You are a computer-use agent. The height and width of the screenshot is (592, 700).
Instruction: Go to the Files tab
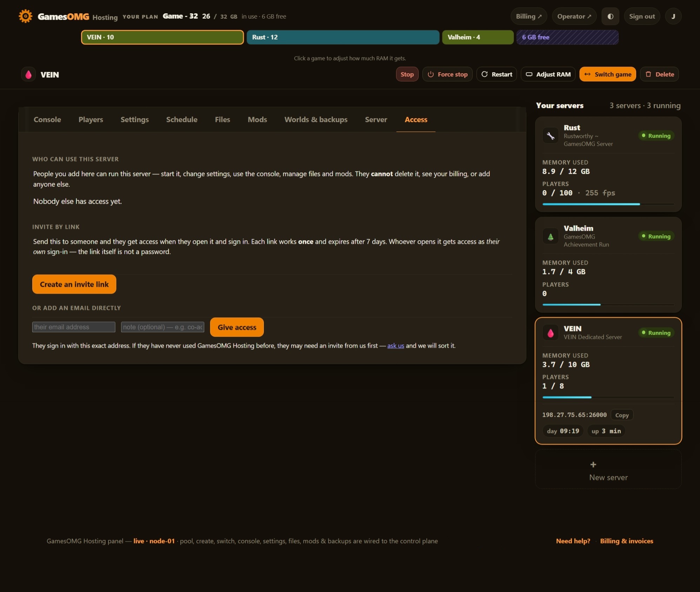pos(222,120)
